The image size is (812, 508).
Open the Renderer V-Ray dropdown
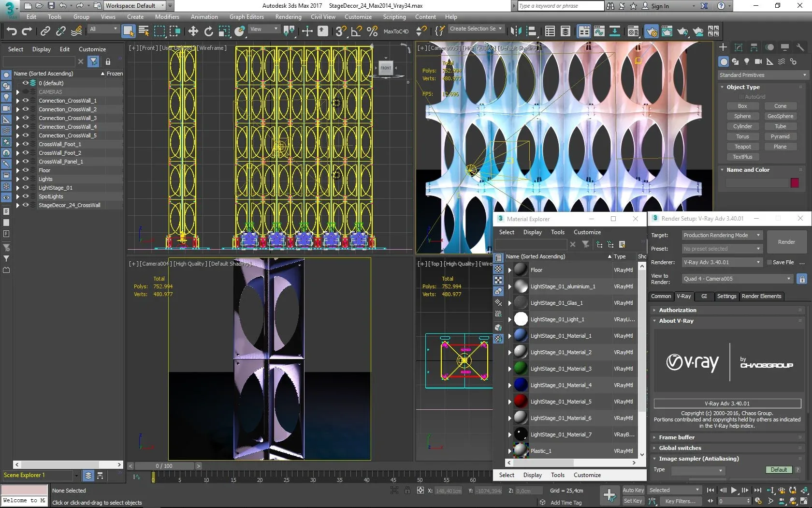[722, 262]
